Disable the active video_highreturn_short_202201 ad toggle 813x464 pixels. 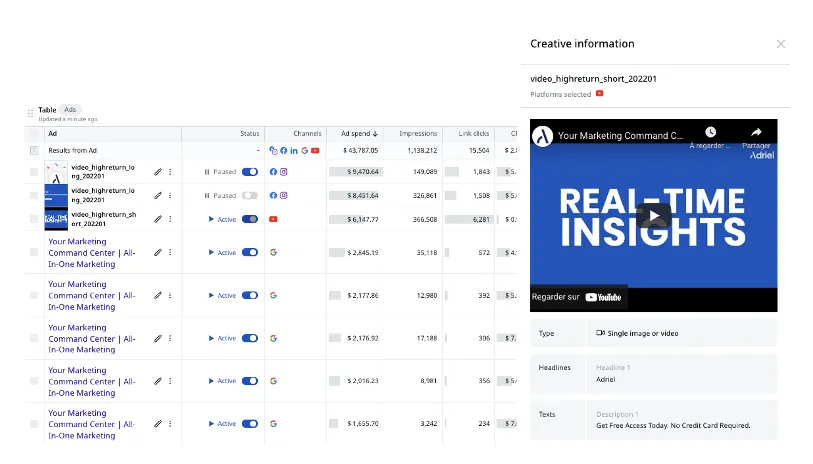click(x=250, y=219)
